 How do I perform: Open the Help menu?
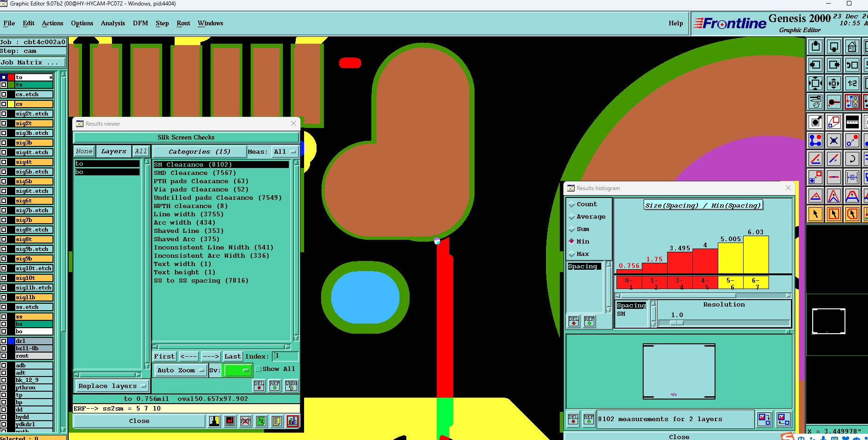coord(676,23)
